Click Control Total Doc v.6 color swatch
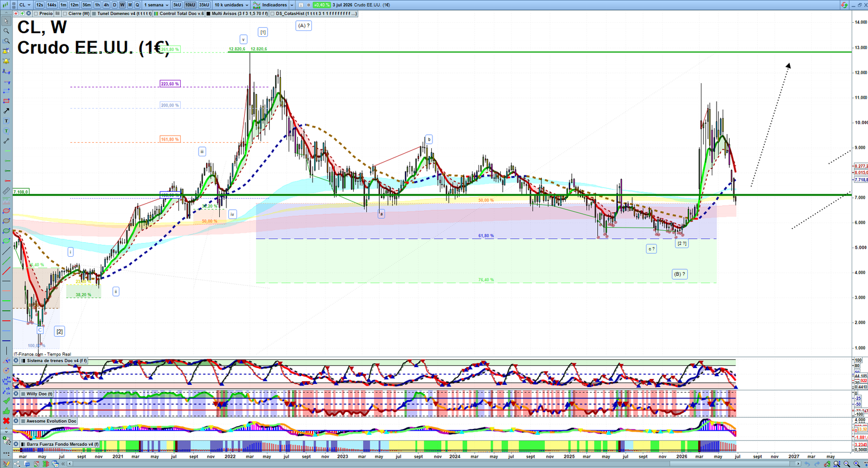This screenshot has height=468, width=868. [156, 14]
